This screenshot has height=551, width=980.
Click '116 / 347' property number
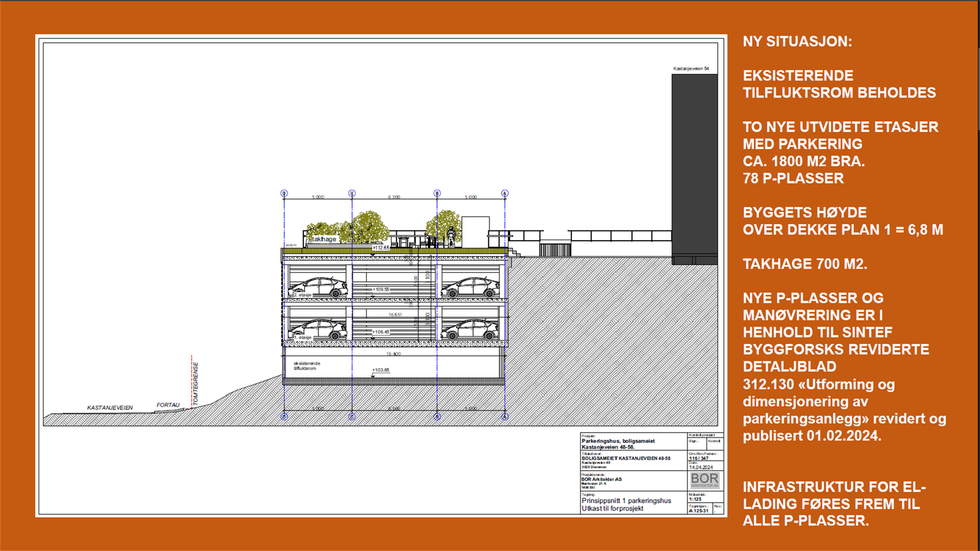(x=699, y=458)
